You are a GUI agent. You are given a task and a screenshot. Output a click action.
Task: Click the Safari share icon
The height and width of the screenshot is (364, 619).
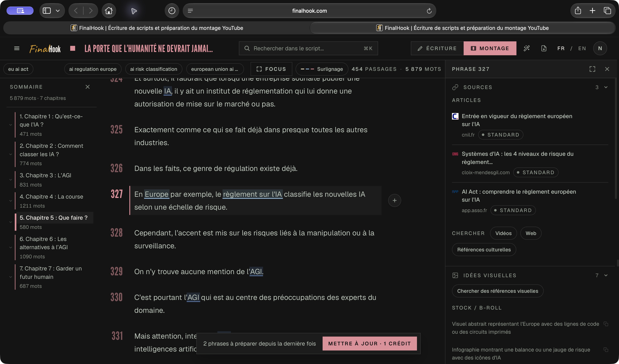(578, 11)
